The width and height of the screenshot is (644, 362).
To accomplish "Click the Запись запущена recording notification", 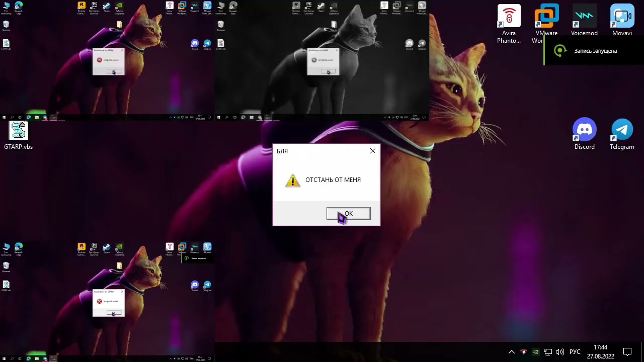I will pos(594,51).
